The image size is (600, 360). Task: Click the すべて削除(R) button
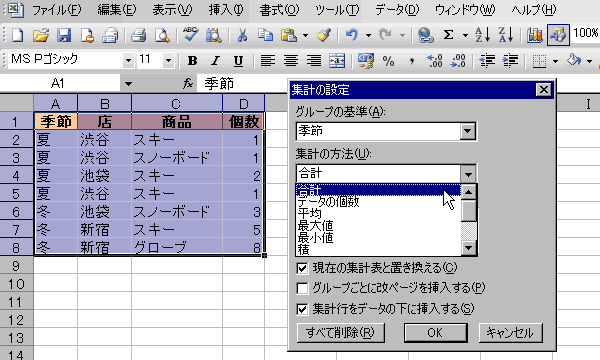341,332
